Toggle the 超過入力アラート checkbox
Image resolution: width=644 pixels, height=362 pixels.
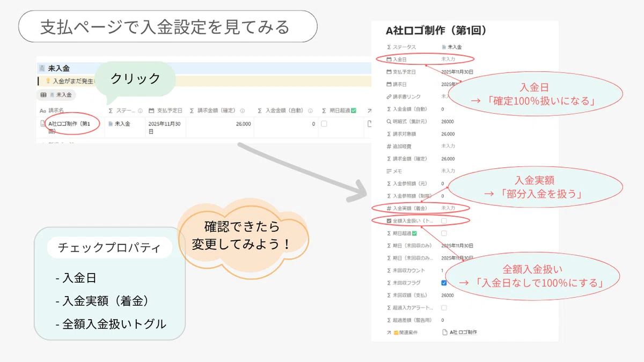pyautogui.click(x=444, y=308)
